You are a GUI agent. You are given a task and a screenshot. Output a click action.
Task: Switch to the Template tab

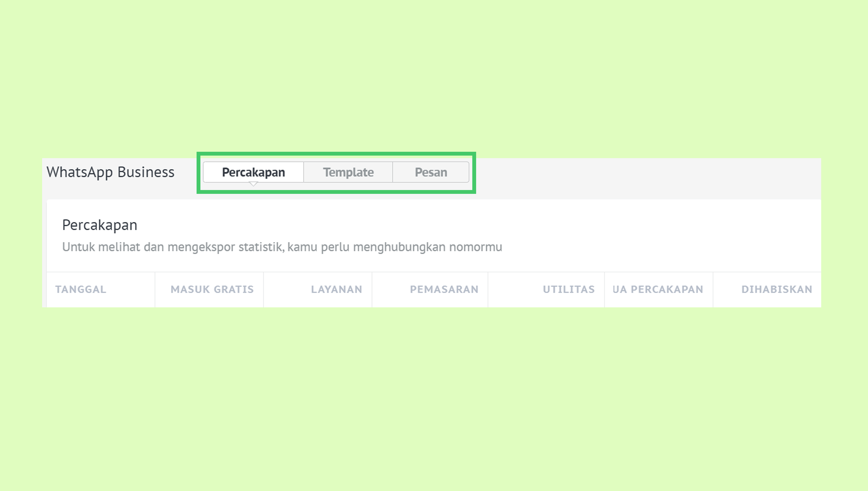348,172
